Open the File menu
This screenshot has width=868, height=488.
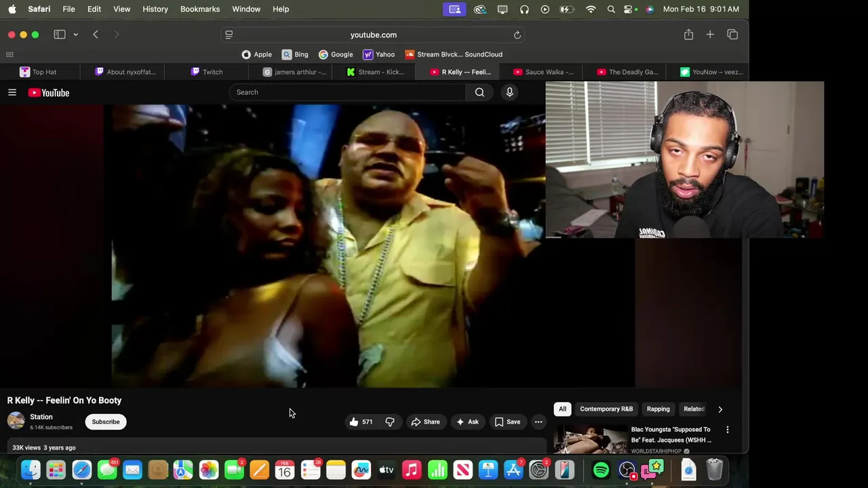click(x=68, y=9)
